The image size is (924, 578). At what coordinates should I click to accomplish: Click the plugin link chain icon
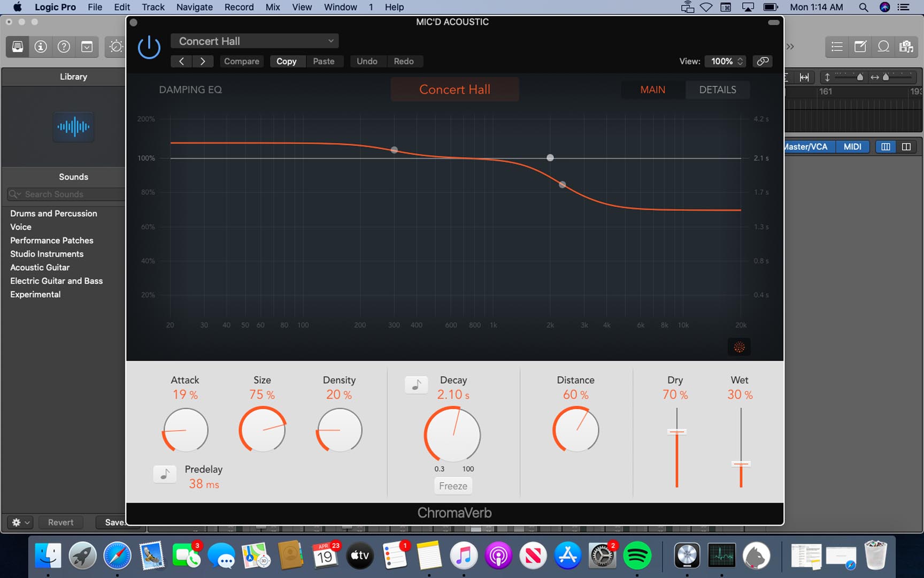(763, 61)
